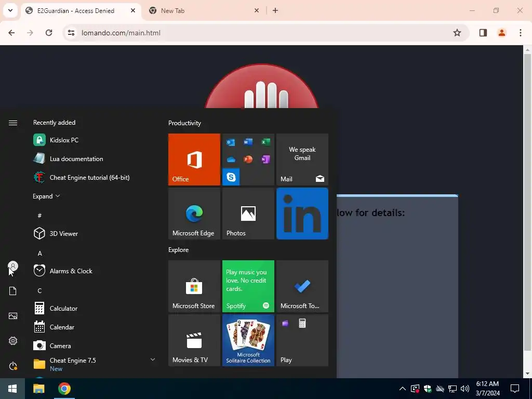Click the Power icon in Start sidebar

pyautogui.click(x=13, y=366)
